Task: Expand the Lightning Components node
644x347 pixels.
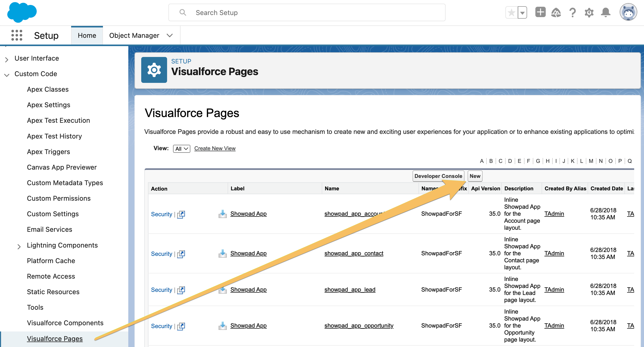Action: (19, 247)
